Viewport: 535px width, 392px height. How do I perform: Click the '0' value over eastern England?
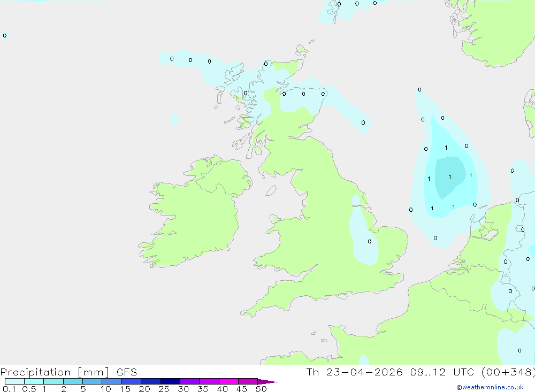[x=370, y=242]
